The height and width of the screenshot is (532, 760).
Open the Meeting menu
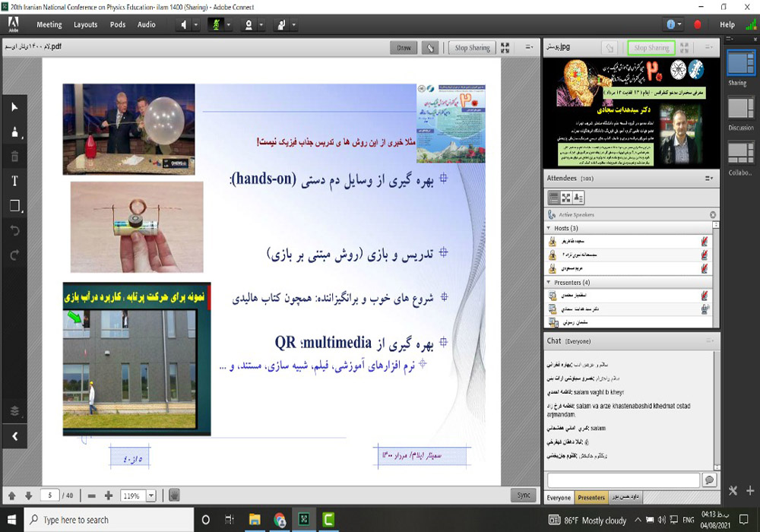(49, 24)
